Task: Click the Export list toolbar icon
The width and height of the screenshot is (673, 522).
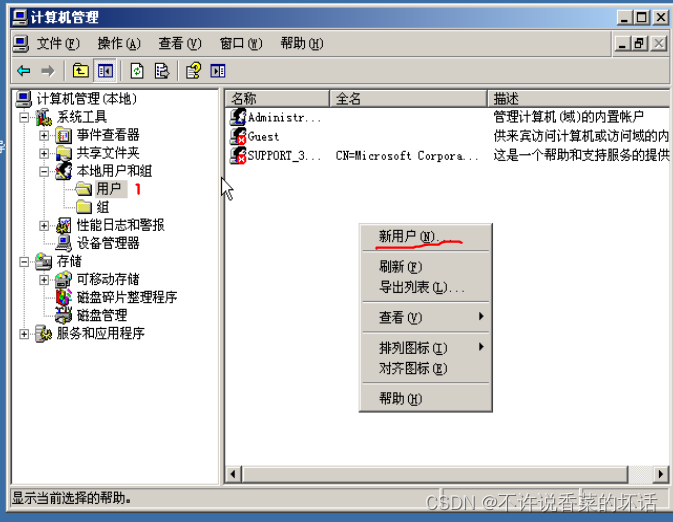Action: (x=162, y=70)
